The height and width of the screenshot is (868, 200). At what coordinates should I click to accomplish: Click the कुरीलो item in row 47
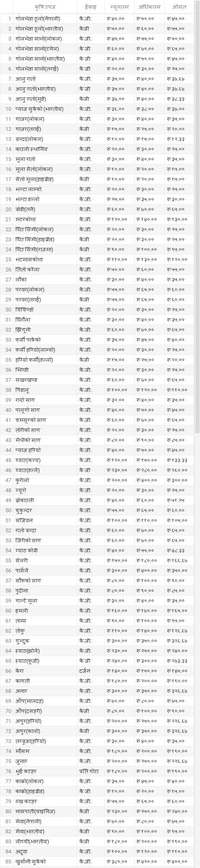(x=23, y=480)
